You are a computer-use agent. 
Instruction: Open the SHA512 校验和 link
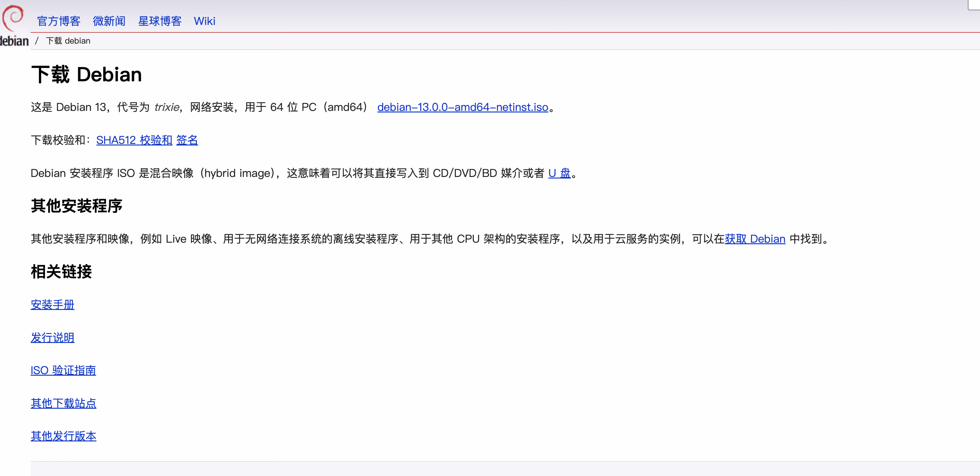134,140
